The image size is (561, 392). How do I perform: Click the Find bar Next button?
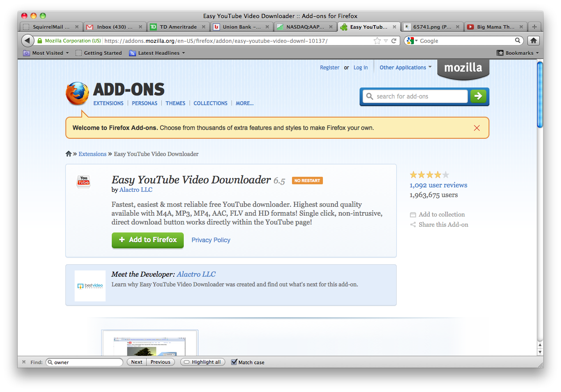pos(137,362)
